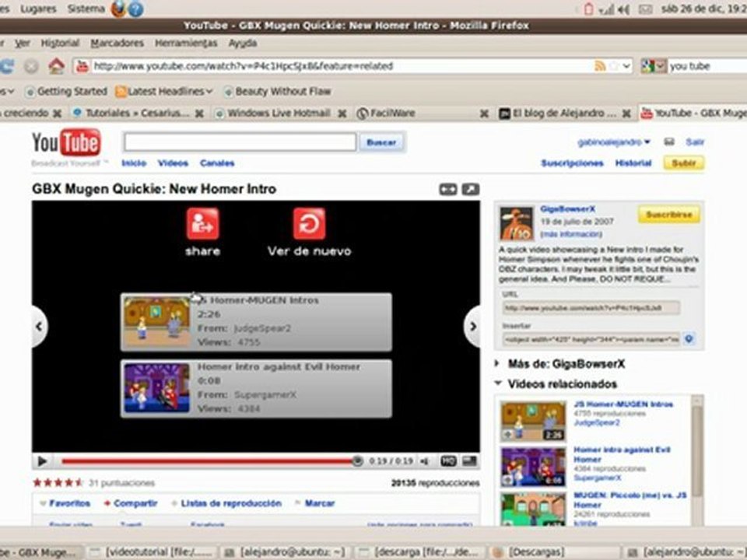Viewport: 747px width, 560px height.
Task: Expand Más de: GigaBowserX section
Action: pyautogui.click(x=497, y=363)
